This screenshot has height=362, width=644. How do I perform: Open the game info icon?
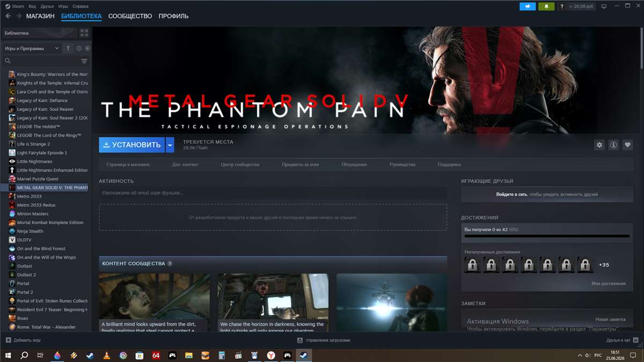(613, 145)
